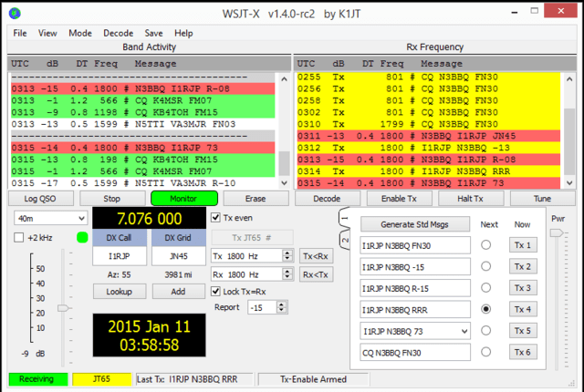Image resolution: width=584 pixels, height=392 pixels.
Task: Click the Band Activity scroll down arrow
Action: point(284,182)
